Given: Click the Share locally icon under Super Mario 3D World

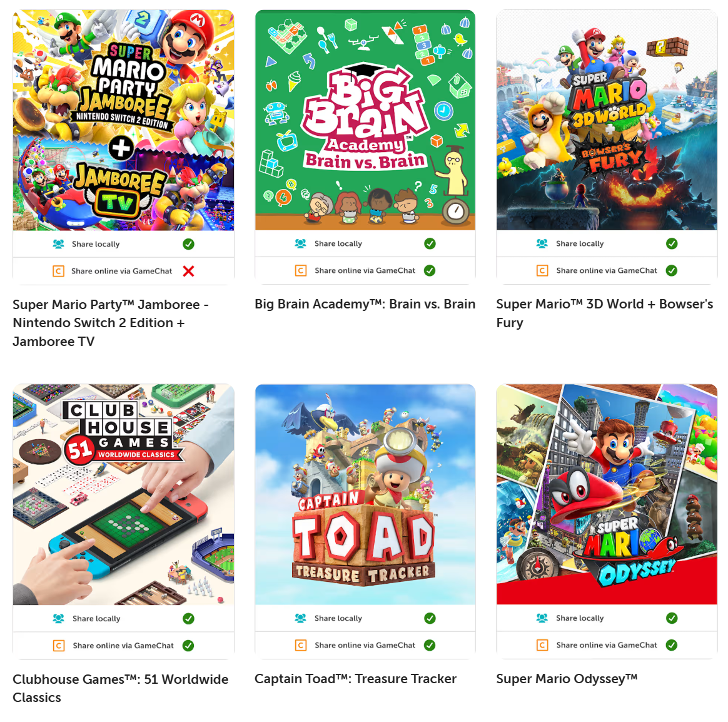Looking at the screenshot, I should (542, 244).
